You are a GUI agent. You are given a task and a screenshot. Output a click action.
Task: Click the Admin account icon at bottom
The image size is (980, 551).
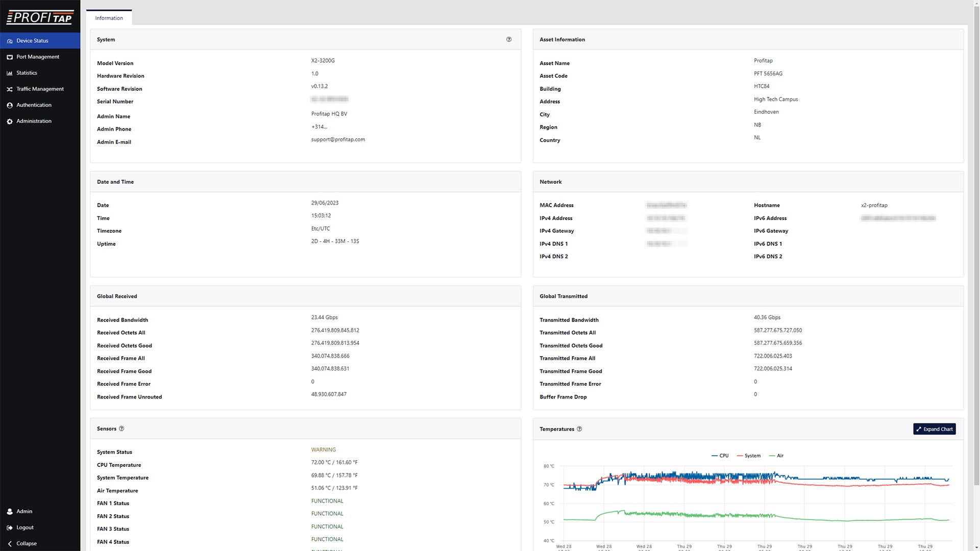(x=10, y=511)
